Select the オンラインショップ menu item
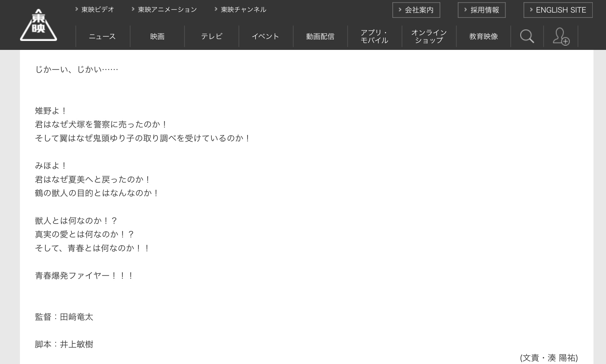Screen dimensions: 606x364 pyautogui.click(x=429, y=36)
